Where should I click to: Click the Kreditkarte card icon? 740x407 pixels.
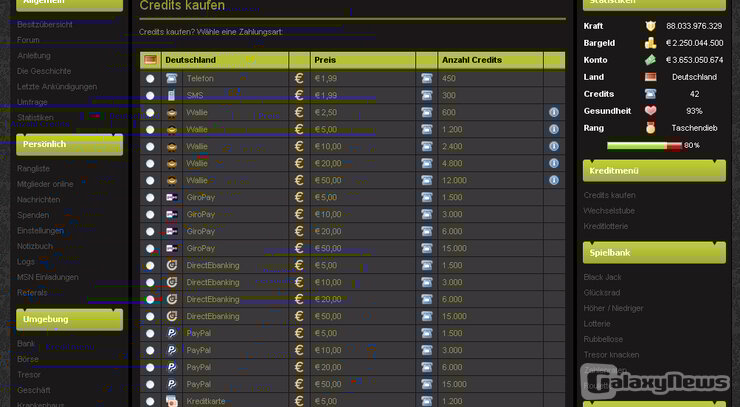coord(172,401)
